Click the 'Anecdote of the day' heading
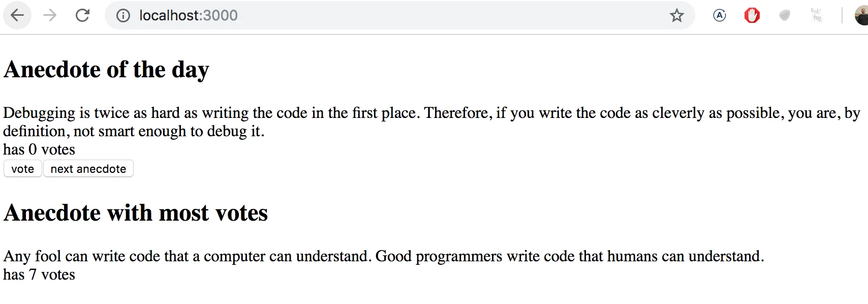This screenshot has width=868, height=304. (106, 70)
